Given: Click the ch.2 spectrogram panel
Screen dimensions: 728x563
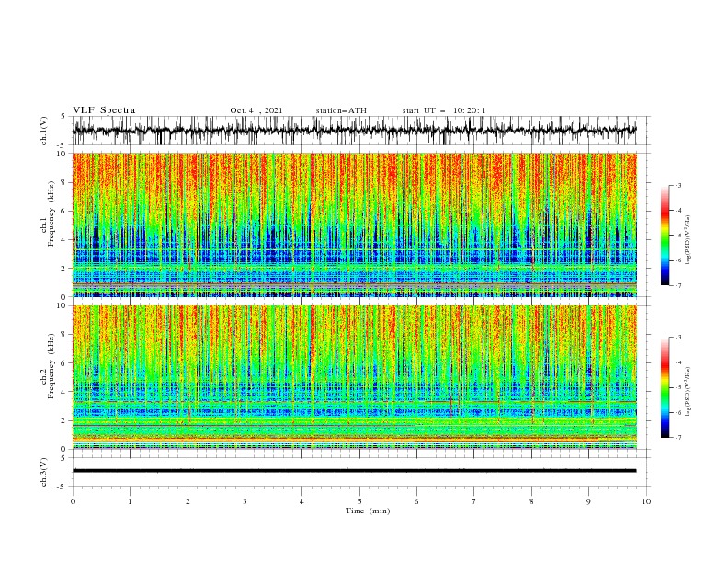Looking at the screenshot, I should [x=354, y=377].
